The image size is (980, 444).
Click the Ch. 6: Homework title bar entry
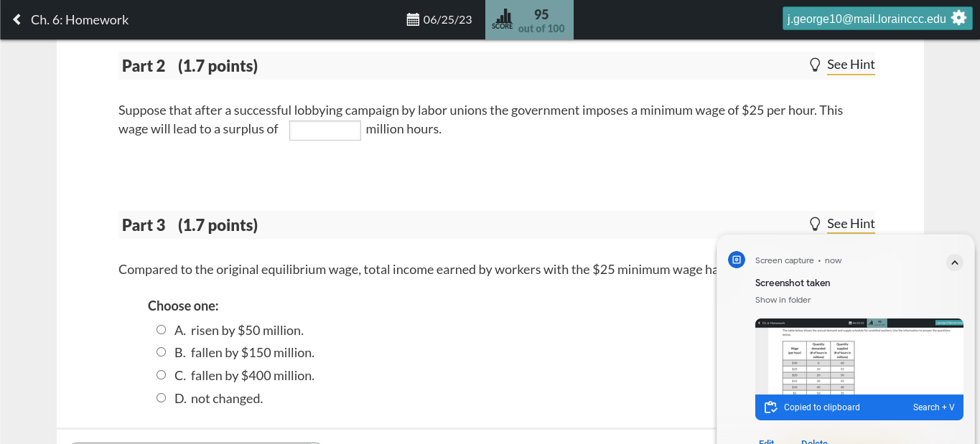pos(79,19)
